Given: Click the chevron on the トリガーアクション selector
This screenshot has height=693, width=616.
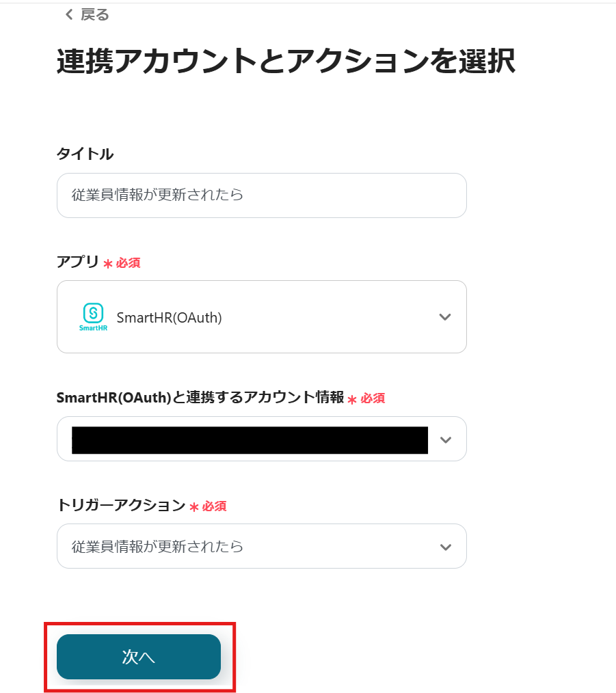Looking at the screenshot, I should point(445,546).
